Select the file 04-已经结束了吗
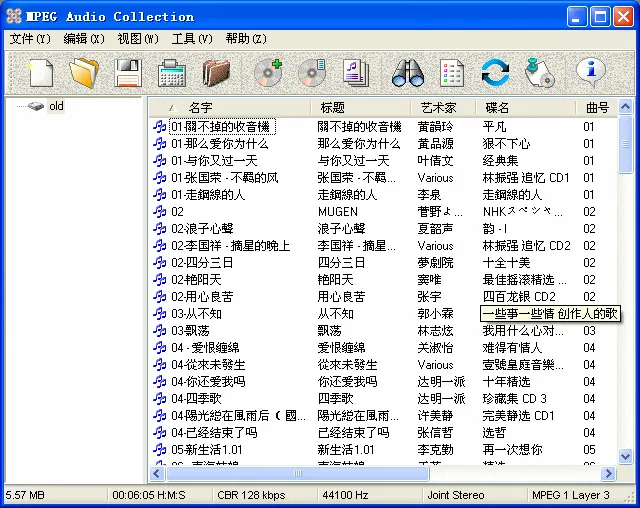This screenshot has width=640, height=508. [214, 433]
